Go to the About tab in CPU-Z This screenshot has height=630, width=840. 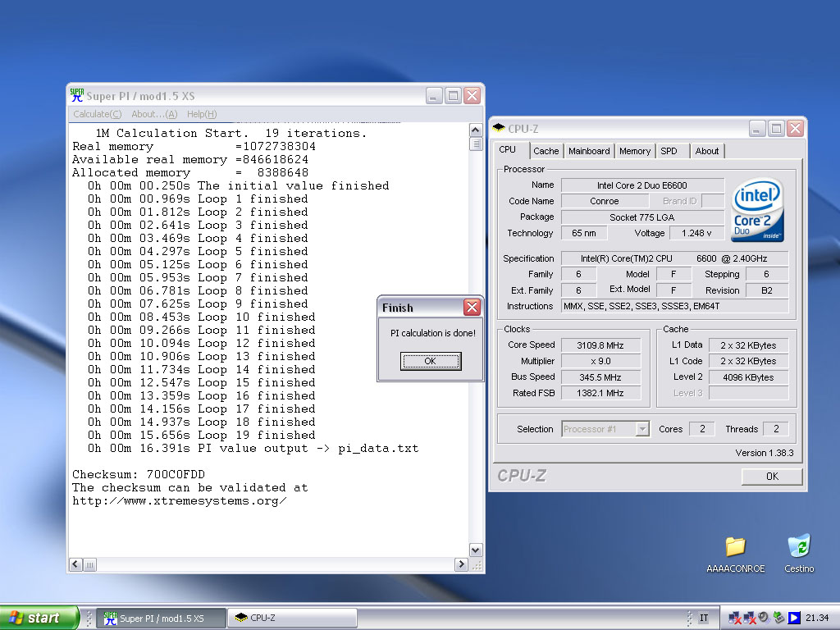pos(707,151)
